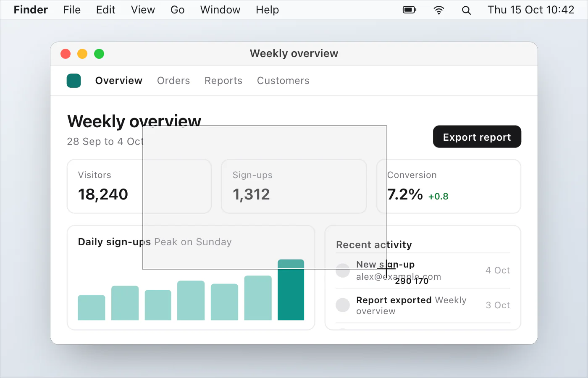Click the "3 Oct" date on Report exported row
The height and width of the screenshot is (378, 588).
498,305
